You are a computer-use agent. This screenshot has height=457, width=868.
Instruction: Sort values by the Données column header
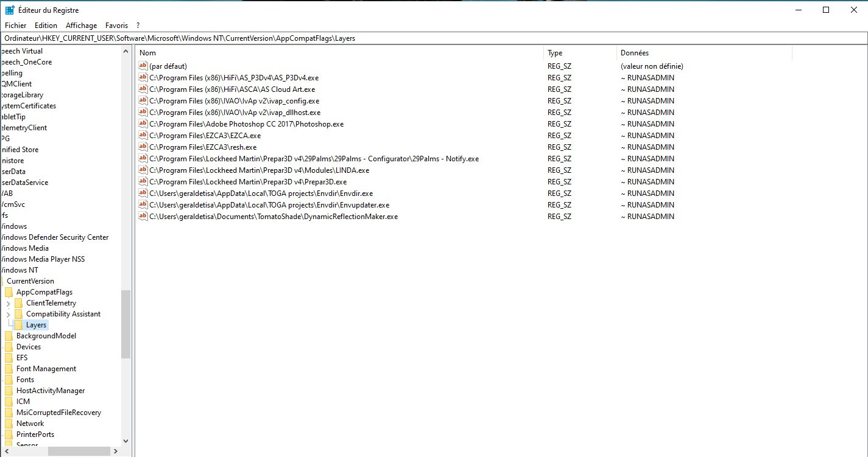pos(704,53)
